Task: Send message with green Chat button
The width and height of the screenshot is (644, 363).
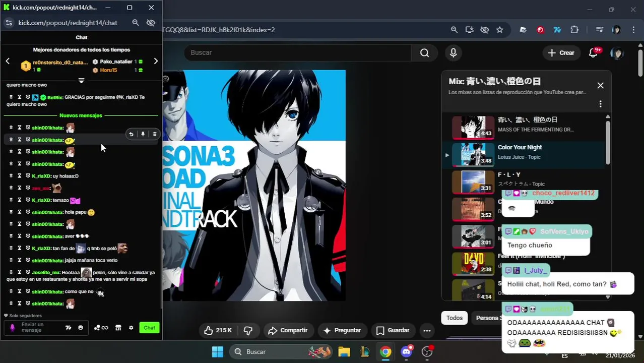Action: point(149,328)
